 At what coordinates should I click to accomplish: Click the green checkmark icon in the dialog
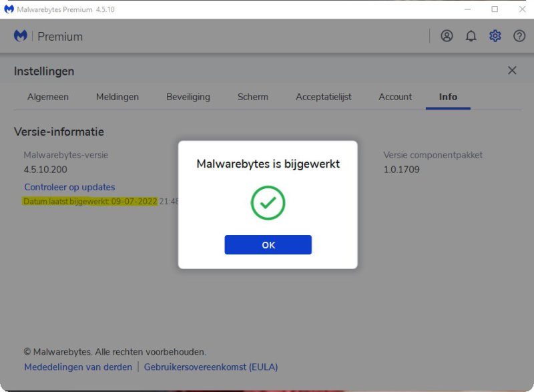[x=268, y=202]
